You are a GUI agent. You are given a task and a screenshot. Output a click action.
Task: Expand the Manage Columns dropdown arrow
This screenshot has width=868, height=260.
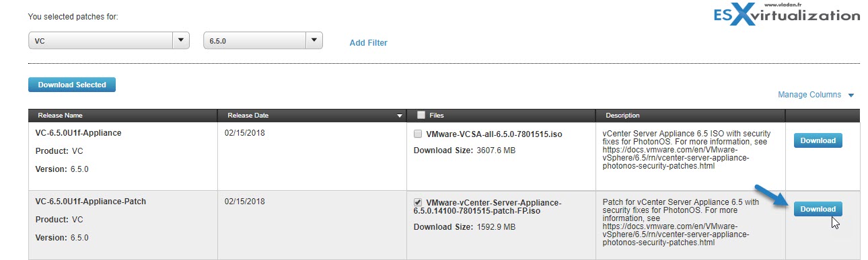(x=851, y=95)
